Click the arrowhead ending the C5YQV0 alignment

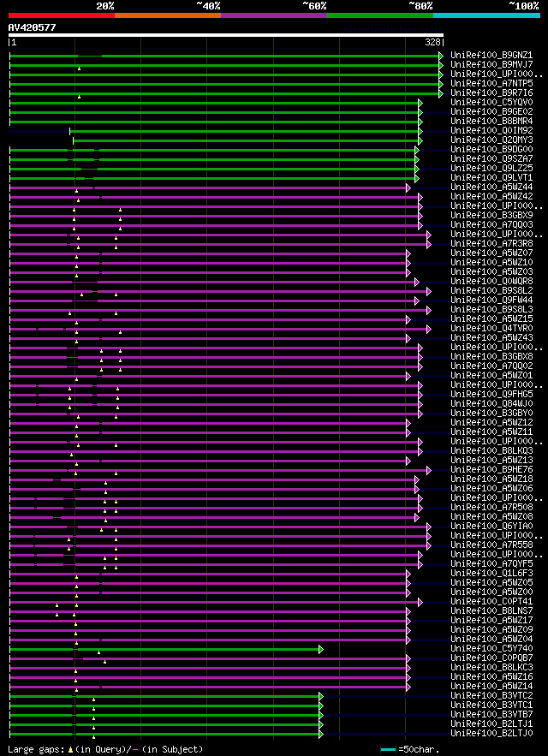click(420, 103)
